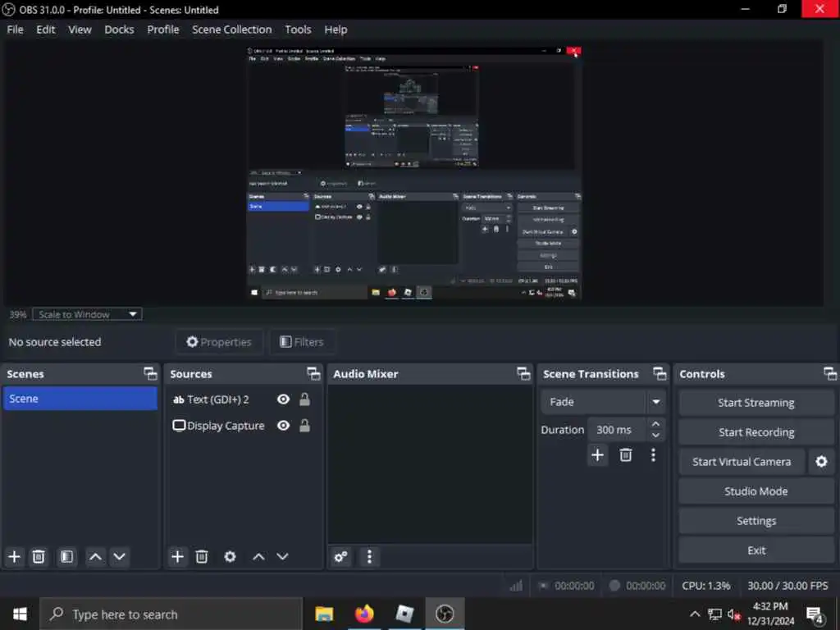Lock the Text (GDI+) 2 source
The height and width of the screenshot is (630, 840).
pos(305,399)
